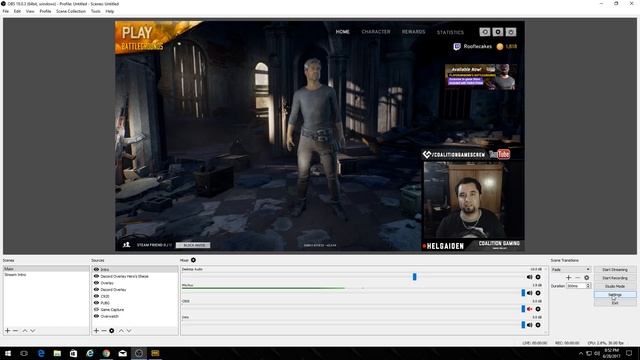
Task: Add a new source with the plus icon
Action: click(x=96, y=331)
